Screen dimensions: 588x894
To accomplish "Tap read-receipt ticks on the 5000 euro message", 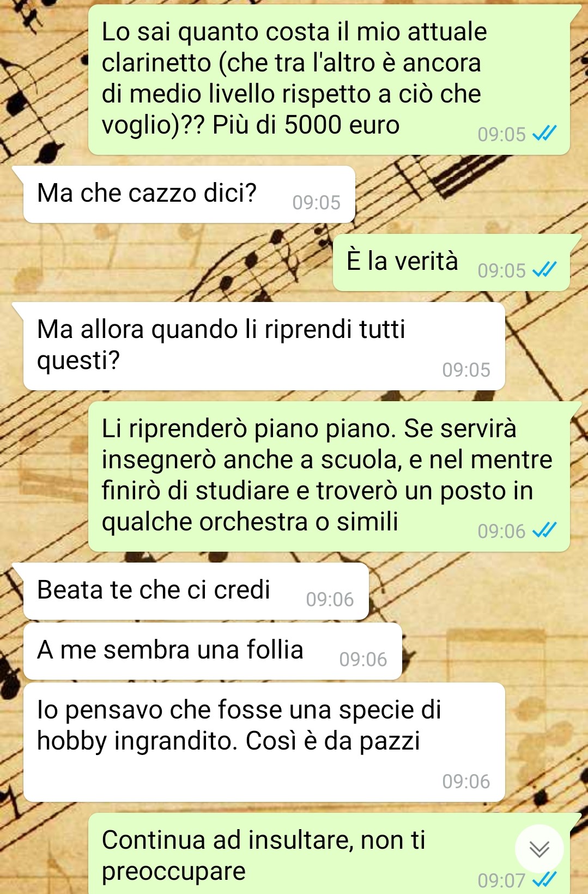I will (544, 134).
